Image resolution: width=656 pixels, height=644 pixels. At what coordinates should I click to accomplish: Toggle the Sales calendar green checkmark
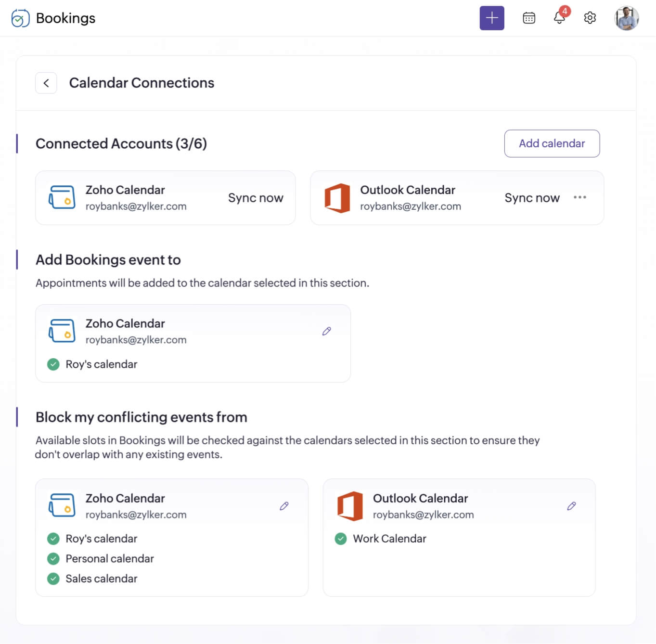point(53,579)
